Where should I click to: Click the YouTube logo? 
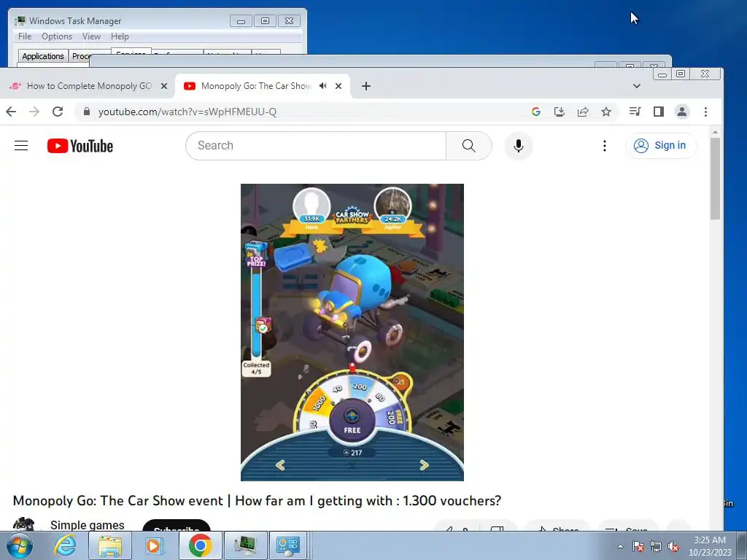[x=80, y=146]
